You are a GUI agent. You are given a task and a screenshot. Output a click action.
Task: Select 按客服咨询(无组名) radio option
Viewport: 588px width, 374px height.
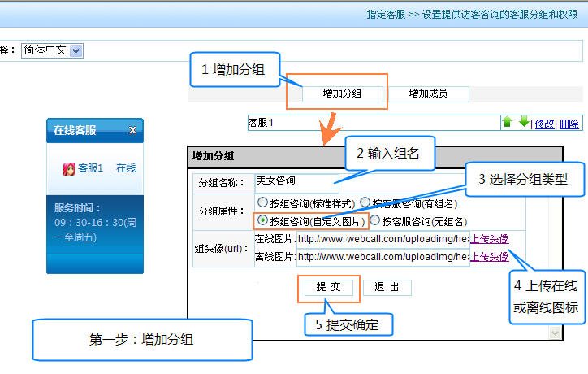click(375, 220)
